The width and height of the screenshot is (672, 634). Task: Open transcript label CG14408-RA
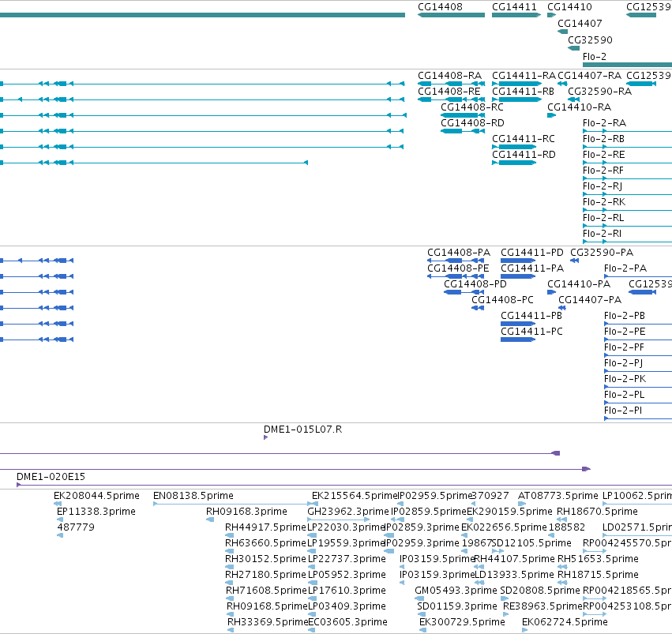(449, 75)
